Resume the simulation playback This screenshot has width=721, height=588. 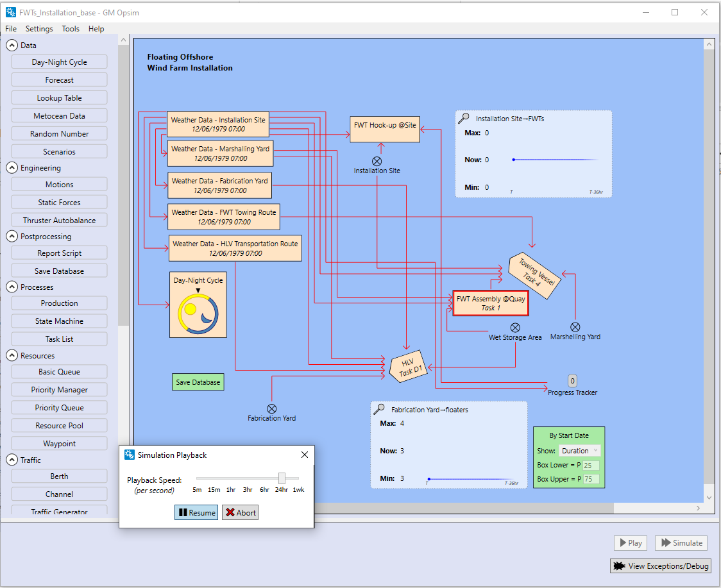(x=196, y=512)
